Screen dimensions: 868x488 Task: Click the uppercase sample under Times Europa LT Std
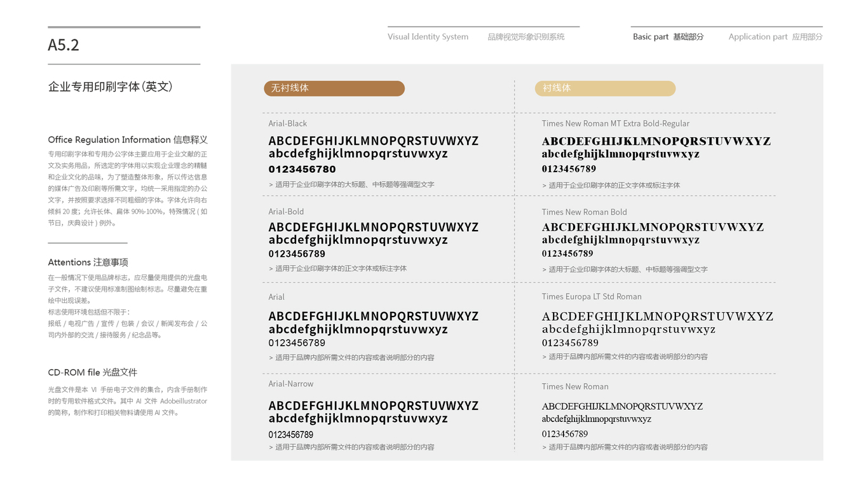pyautogui.click(x=658, y=316)
